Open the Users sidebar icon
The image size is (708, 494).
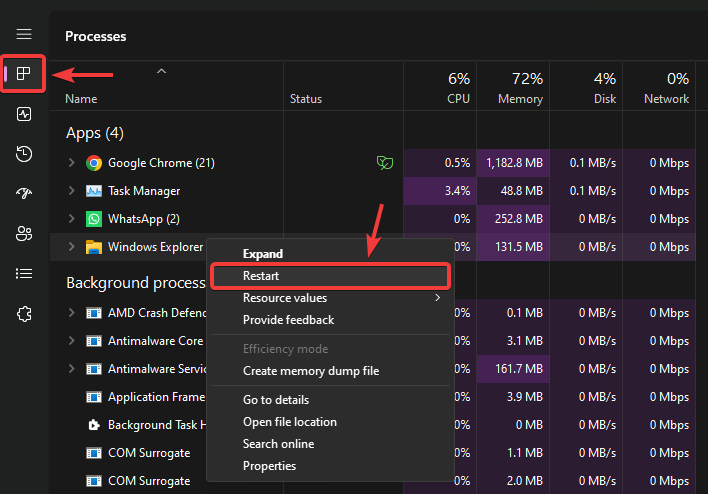24,233
